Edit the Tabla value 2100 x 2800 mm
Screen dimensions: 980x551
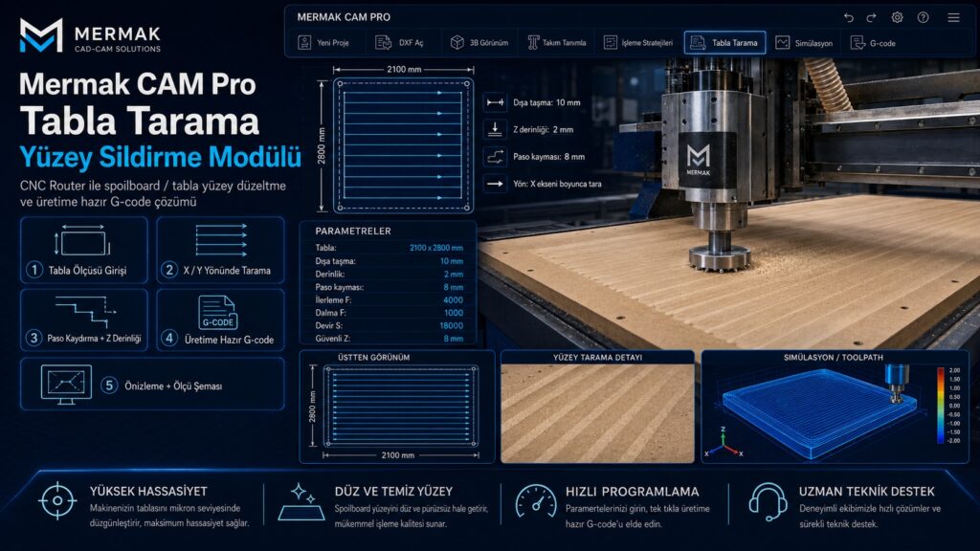[436, 248]
